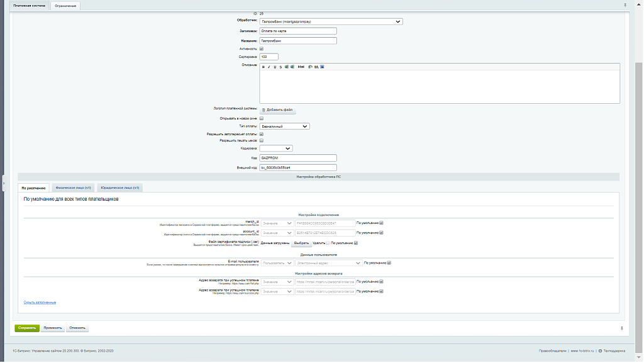Open the Обработчик dropdown
Image resolution: width=644 pixels, height=363 pixels.
pyautogui.click(x=331, y=21)
